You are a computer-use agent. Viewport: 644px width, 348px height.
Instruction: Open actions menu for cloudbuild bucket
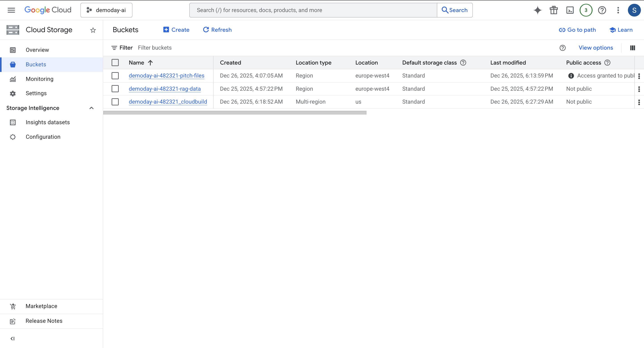coord(639,102)
